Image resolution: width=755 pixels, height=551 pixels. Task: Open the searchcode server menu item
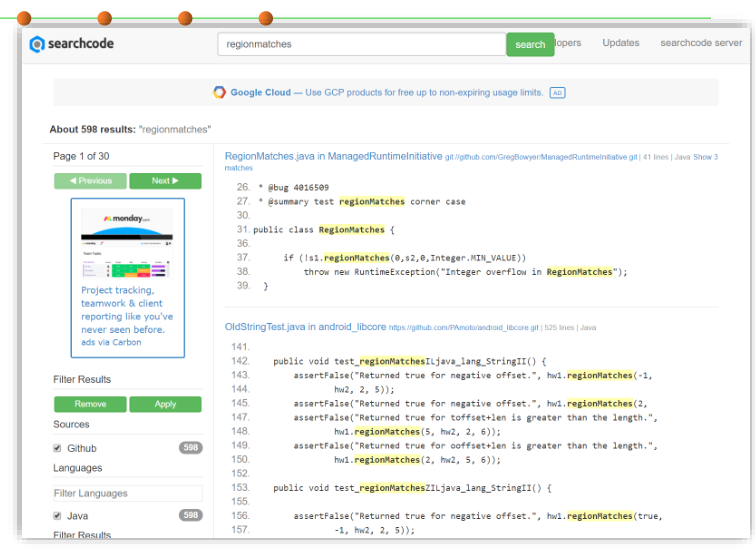click(x=700, y=43)
